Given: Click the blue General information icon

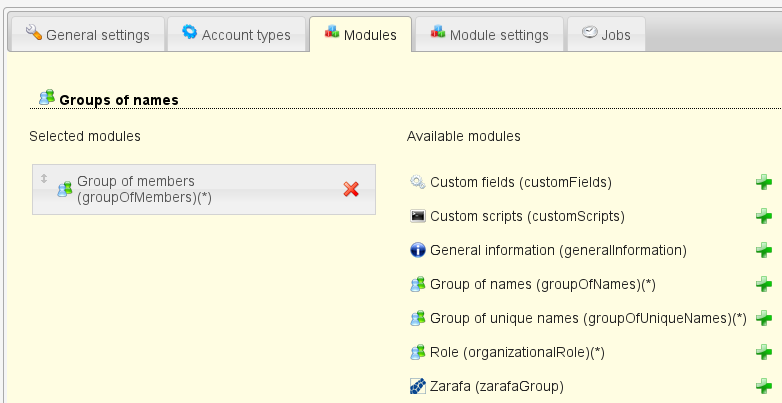Looking at the screenshot, I should pos(418,250).
